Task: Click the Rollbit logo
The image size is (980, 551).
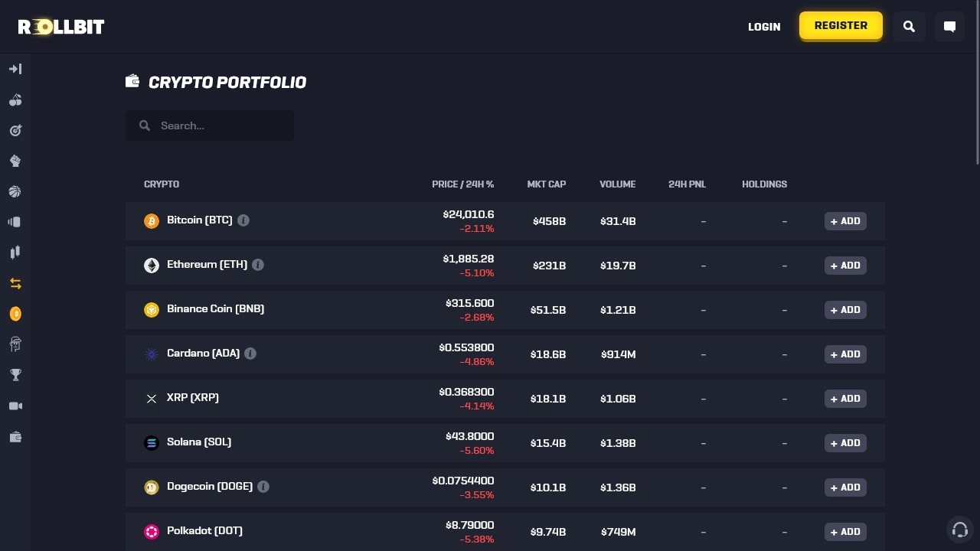Action: pyautogui.click(x=61, y=27)
